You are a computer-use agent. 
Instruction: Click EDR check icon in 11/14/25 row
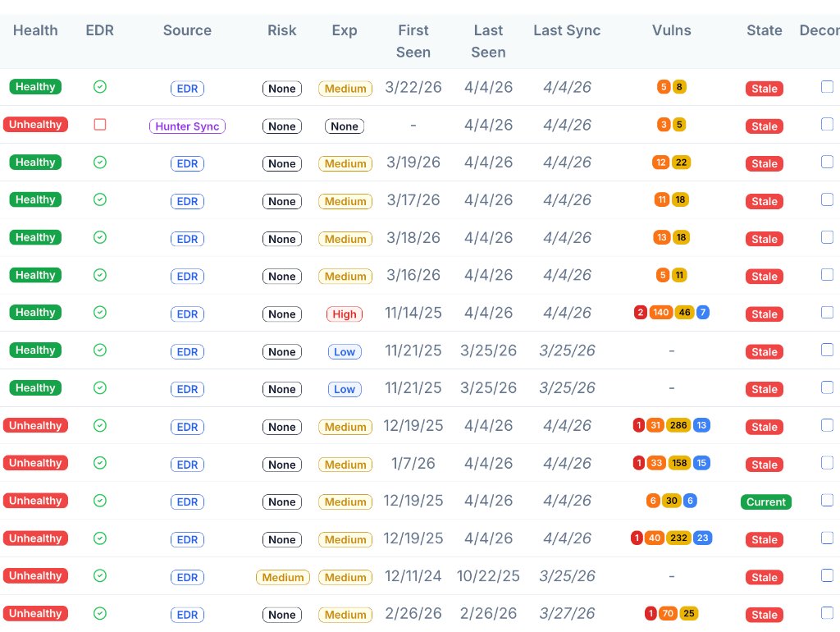[x=99, y=313]
